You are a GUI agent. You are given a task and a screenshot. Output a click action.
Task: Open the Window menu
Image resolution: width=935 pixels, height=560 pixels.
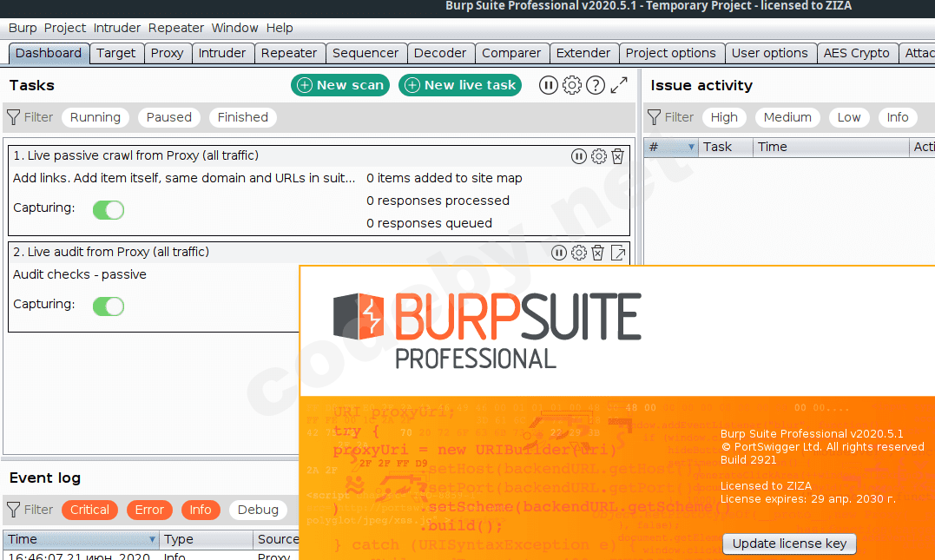(235, 28)
